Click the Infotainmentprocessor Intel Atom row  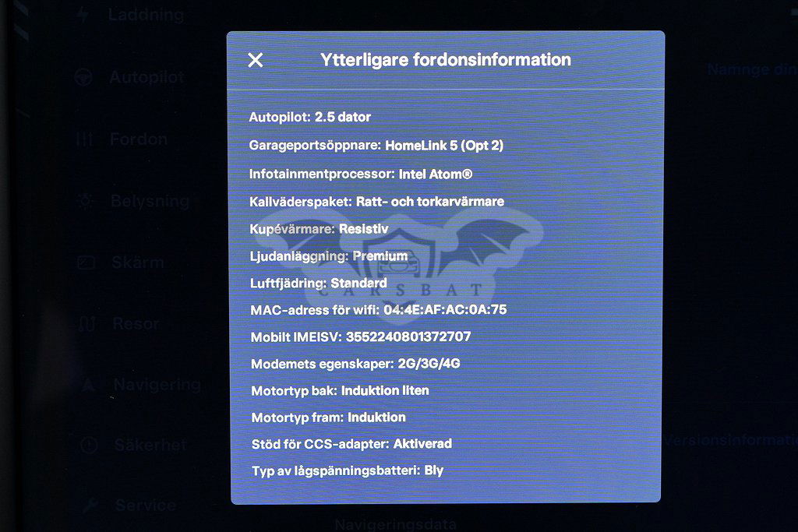(x=360, y=174)
